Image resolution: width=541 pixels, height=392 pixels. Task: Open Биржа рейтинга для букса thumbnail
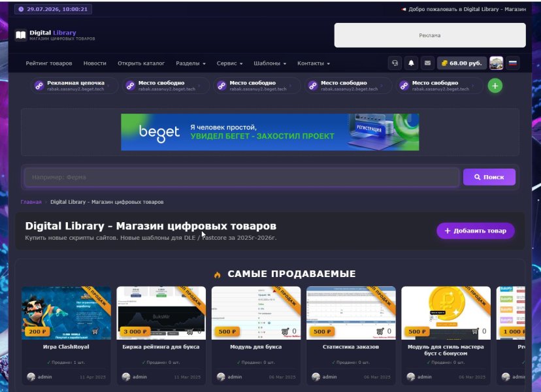pyautogui.click(x=161, y=313)
